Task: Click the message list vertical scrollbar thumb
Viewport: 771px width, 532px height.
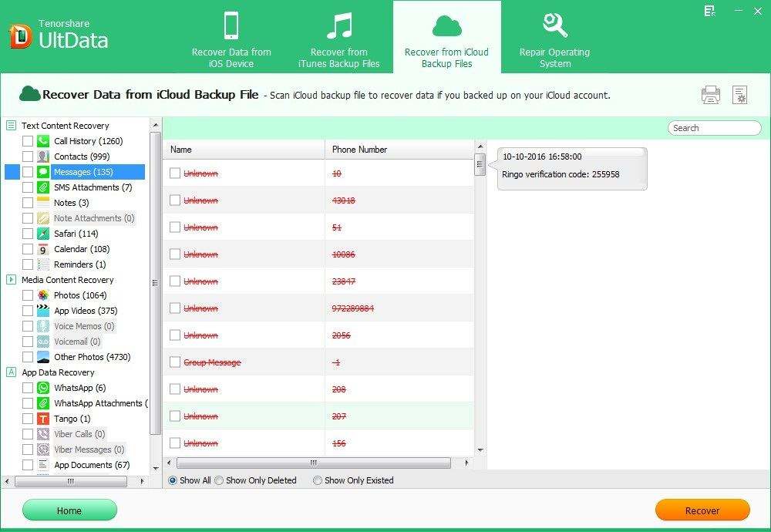Action: (x=480, y=164)
